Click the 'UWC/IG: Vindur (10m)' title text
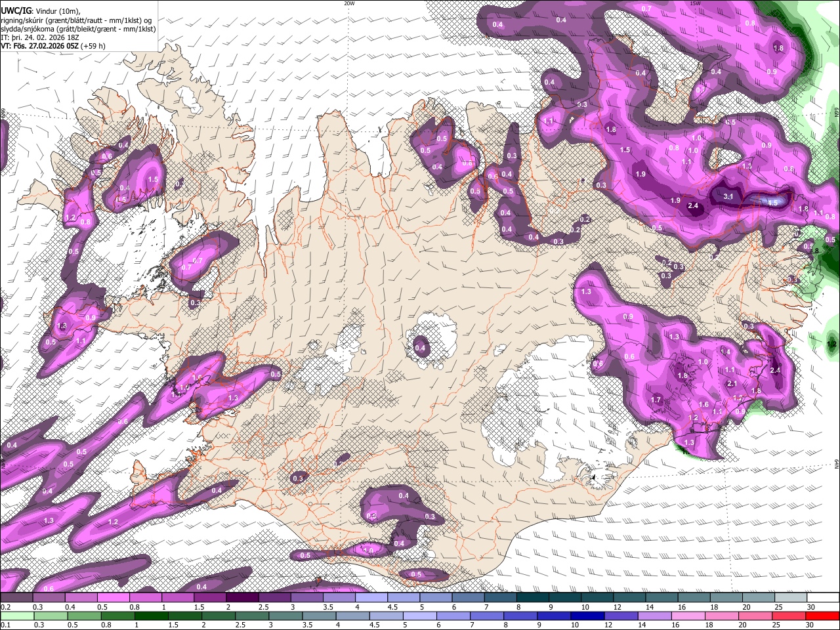This screenshot has height=630, width=840. click(41, 10)
